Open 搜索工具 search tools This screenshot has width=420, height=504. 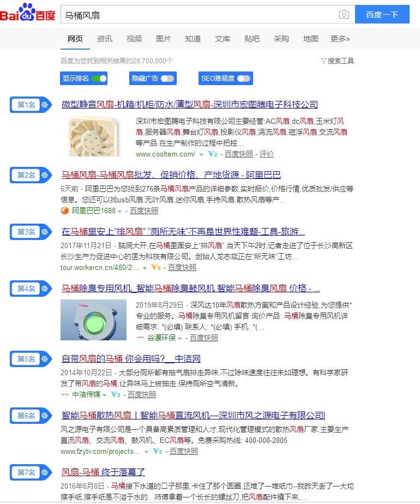(340, 61)
